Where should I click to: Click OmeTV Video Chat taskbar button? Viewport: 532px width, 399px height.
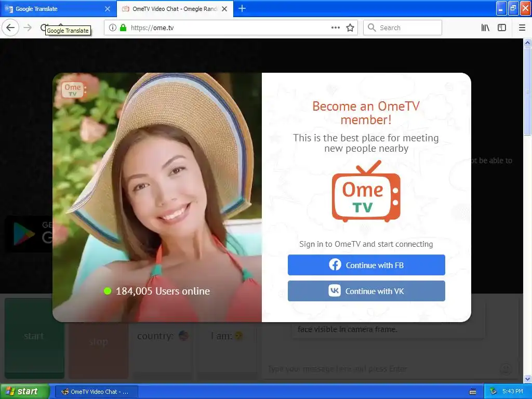click(96, 392)
